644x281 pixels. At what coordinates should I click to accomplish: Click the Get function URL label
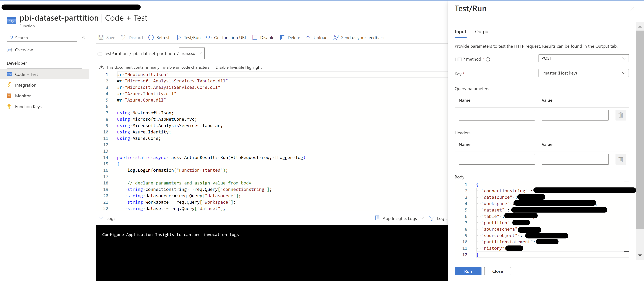(x=230, y=38)
